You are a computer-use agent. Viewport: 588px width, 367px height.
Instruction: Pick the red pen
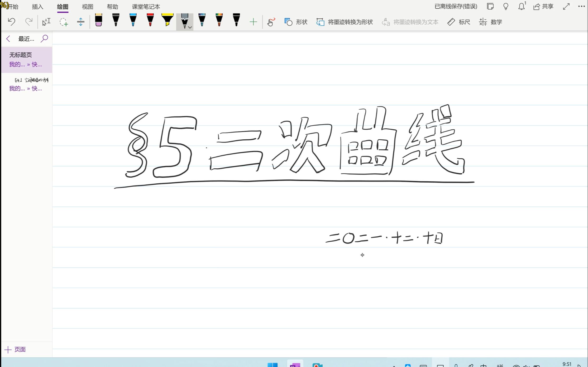tap(150, 20)
